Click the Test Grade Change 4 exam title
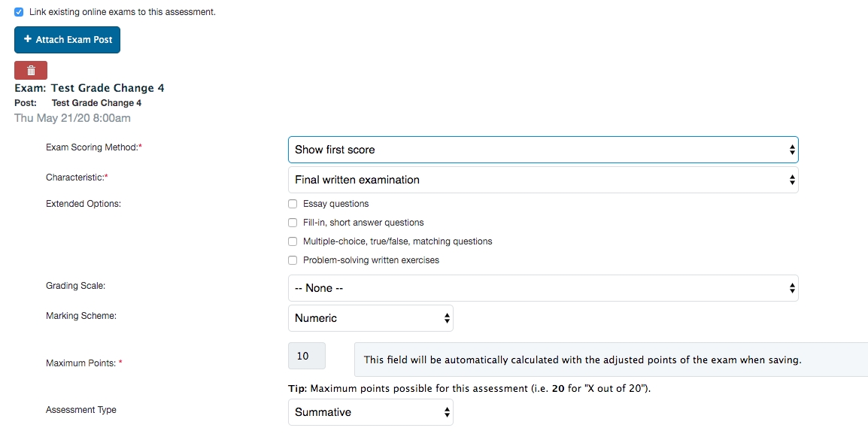The width and height of the screenshot is (868, 437). (107, 88)
